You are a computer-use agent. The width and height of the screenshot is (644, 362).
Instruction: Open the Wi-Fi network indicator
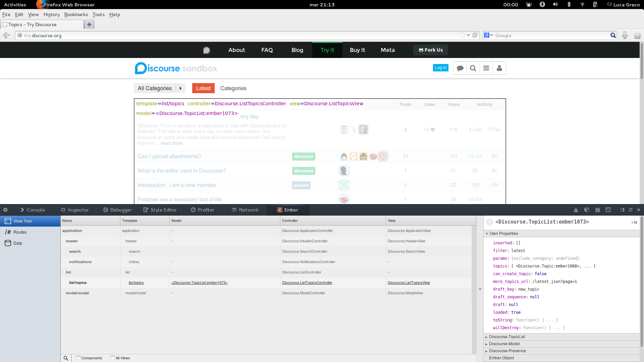582,4
